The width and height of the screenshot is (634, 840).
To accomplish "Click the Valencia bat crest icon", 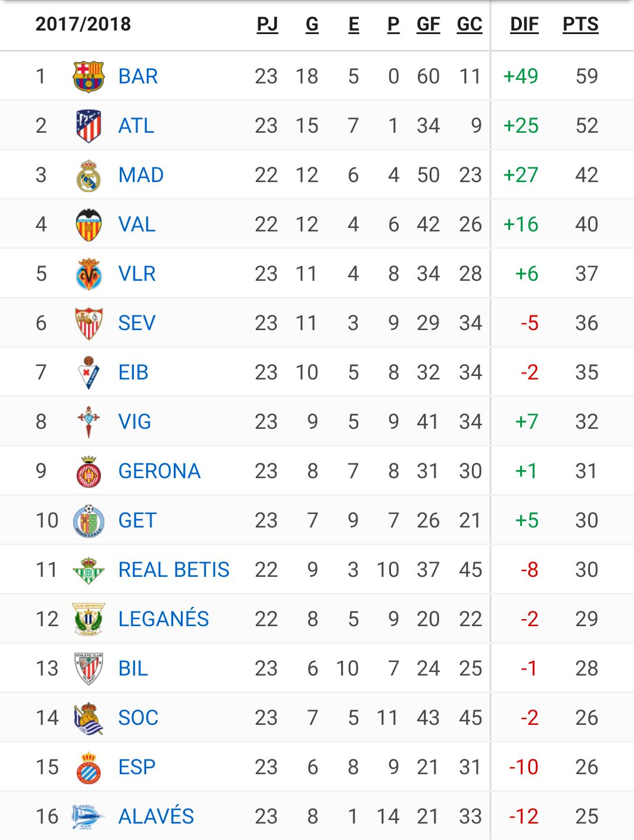I will [89, 224].
